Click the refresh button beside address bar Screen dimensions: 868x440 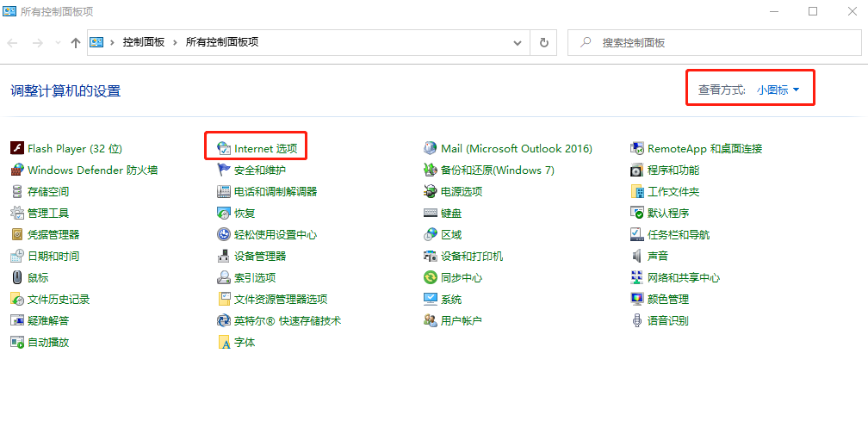pyautogui.click(x=543, y=42)
